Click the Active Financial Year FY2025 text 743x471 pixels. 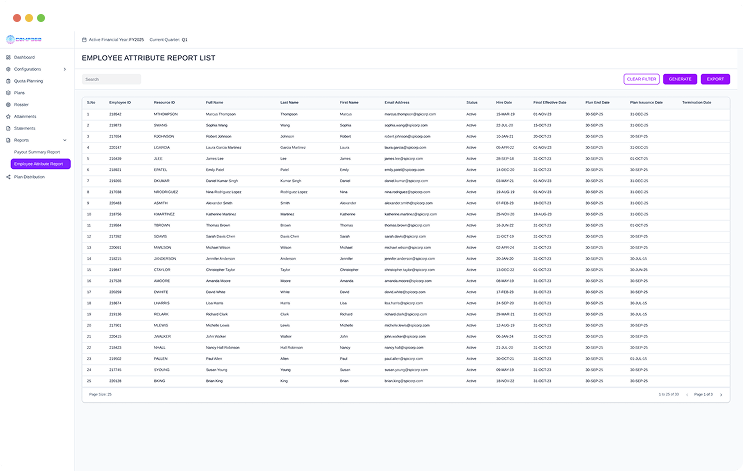pyautogui.click(x=116, y=40)
